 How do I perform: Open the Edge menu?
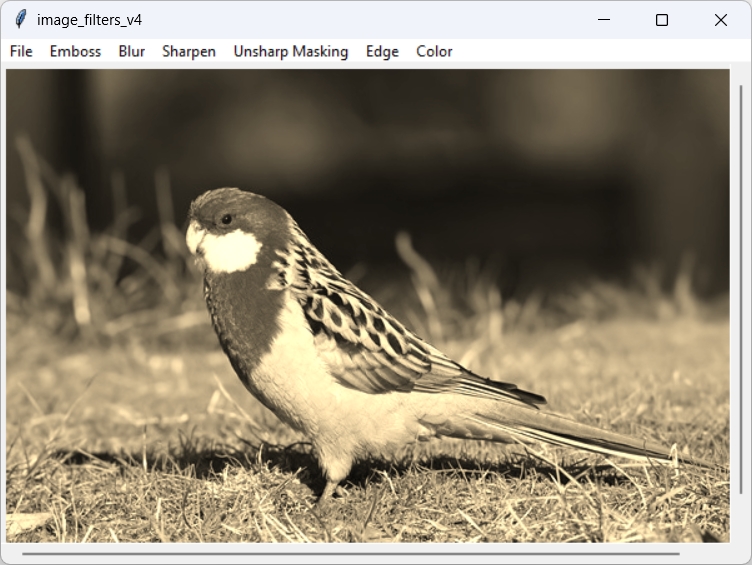(382, 51)
